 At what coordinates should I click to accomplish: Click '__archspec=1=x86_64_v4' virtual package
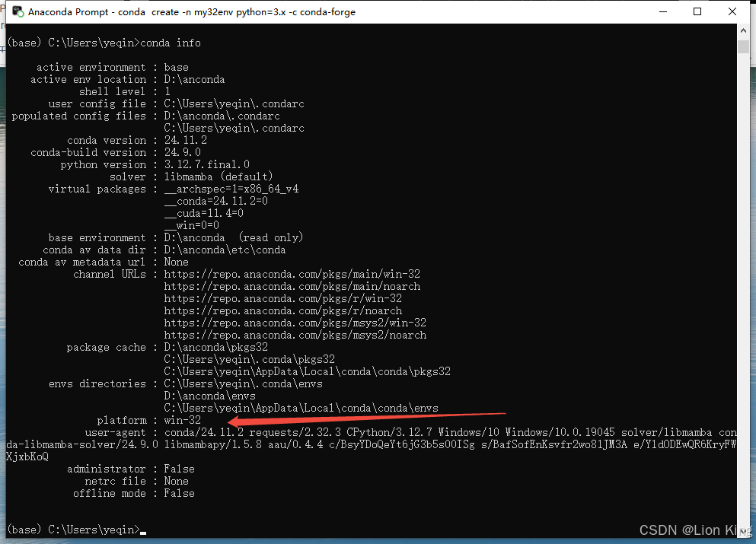pos(231,189)
